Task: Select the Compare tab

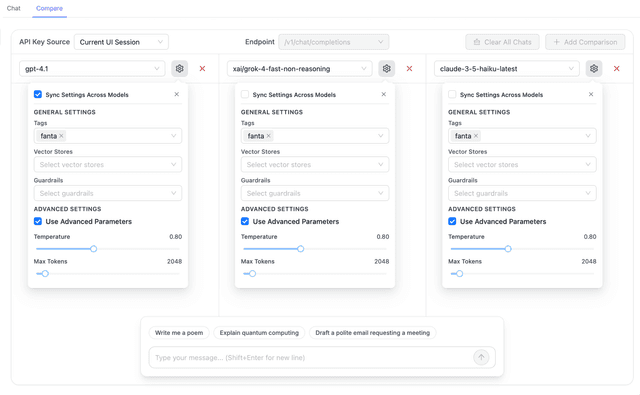Action: [49, 8]
